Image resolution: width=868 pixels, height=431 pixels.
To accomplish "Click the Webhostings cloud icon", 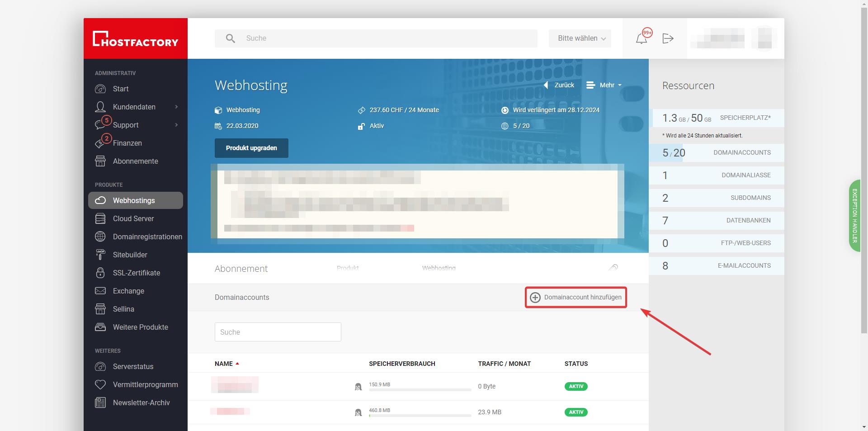I will pyautogui.click(x=100, y=200).
